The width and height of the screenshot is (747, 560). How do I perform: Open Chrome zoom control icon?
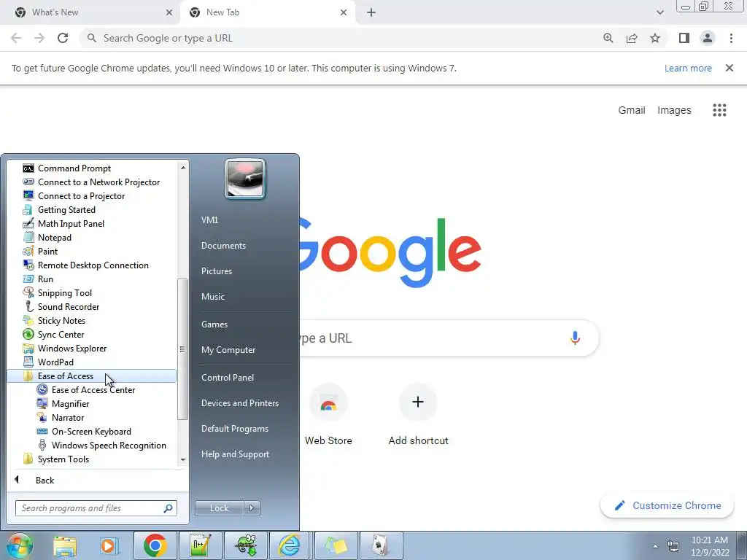coord(608,38)
